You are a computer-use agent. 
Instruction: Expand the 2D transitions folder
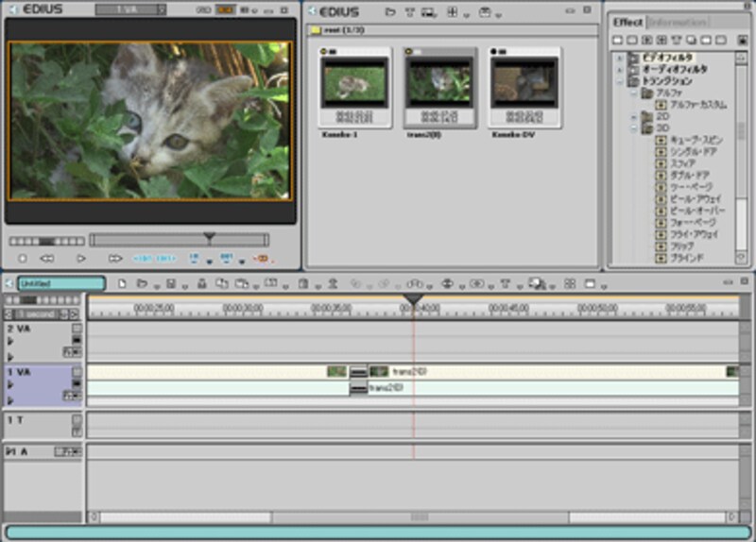pos(634,117)
